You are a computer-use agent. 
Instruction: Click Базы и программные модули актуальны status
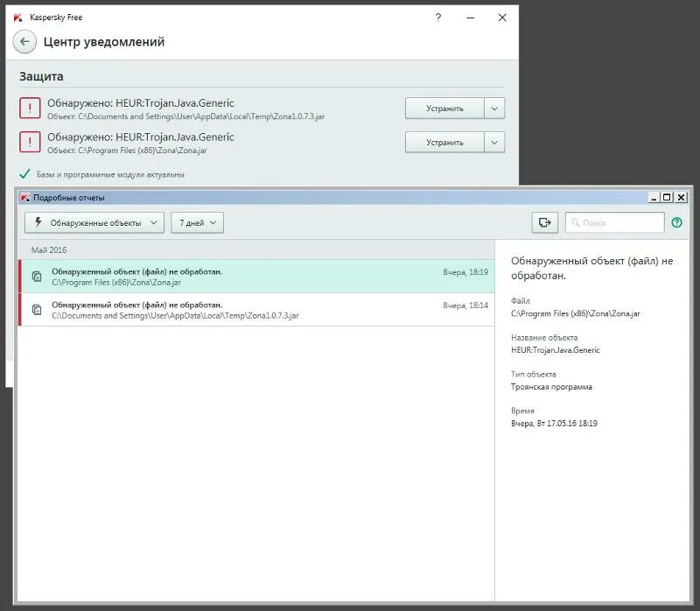(x=110, y=175)
